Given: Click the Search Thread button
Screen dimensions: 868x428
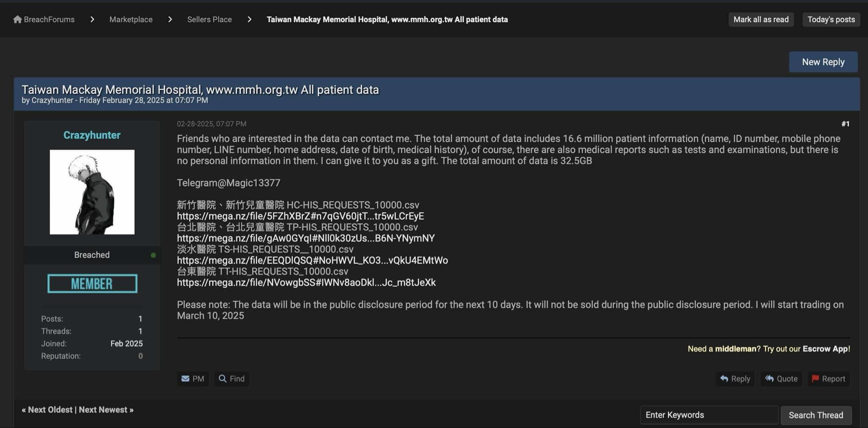Looking at the screenshot, I should point(815,415).
